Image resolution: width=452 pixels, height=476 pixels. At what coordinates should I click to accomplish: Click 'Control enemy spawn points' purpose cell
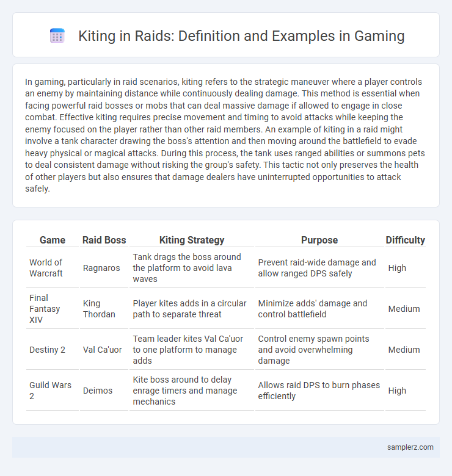319,350
